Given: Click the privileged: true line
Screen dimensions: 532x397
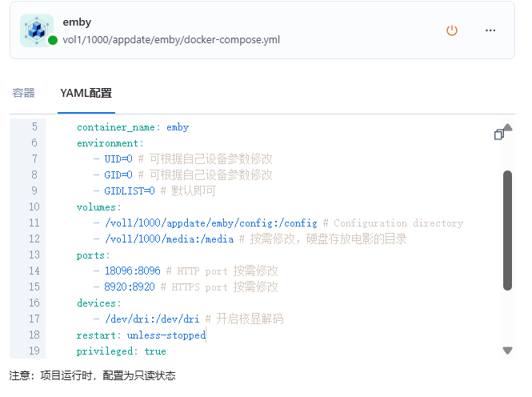Looking at the screenshot, I should click(121, 351).
